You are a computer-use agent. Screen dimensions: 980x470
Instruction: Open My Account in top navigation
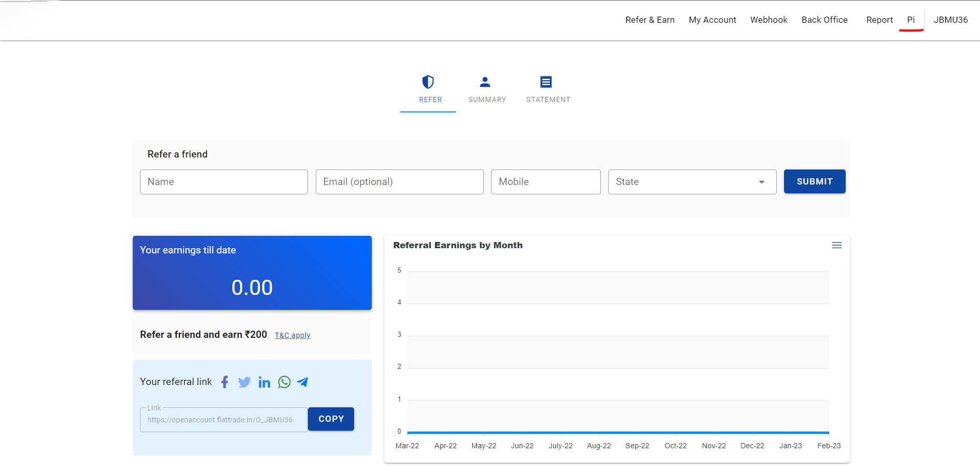712,20
